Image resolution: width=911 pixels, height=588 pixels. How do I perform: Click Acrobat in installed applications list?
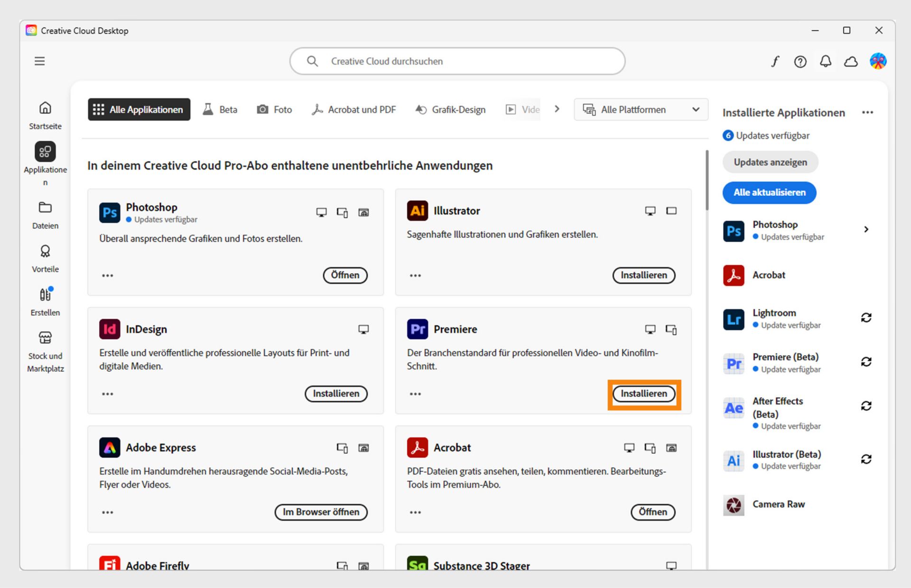[769, 275]
